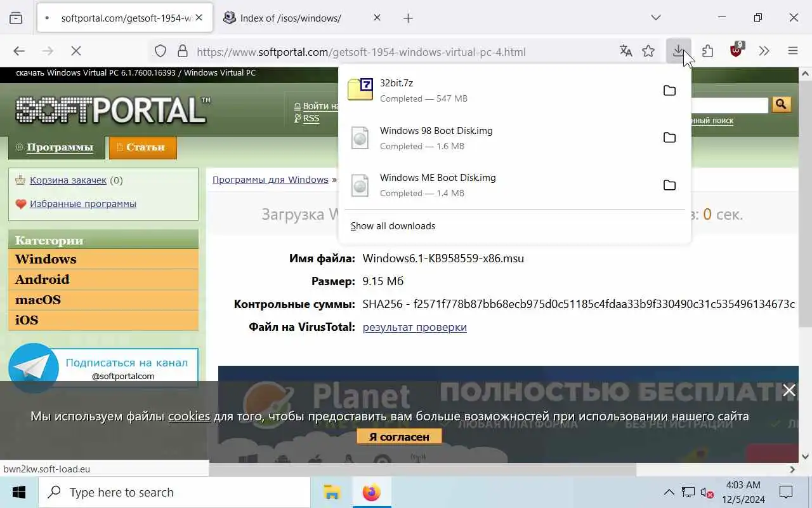Bookmark this page with star

pyautogui.click(x=648, y=51)
